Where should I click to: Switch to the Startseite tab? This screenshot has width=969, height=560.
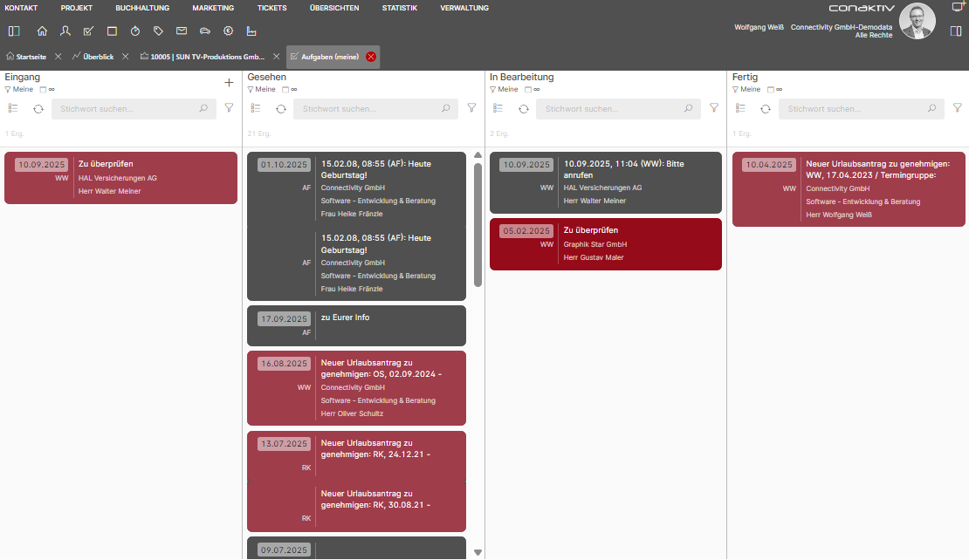pos(26,57)
